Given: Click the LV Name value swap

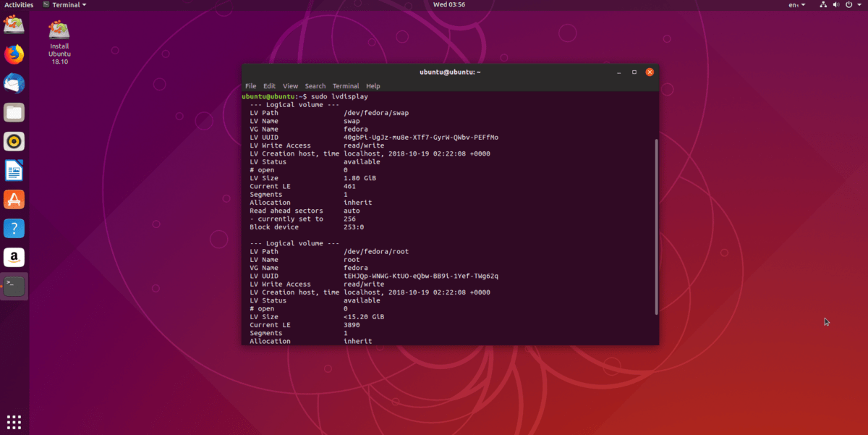Looking at the screenshot, I should [352, 121].
